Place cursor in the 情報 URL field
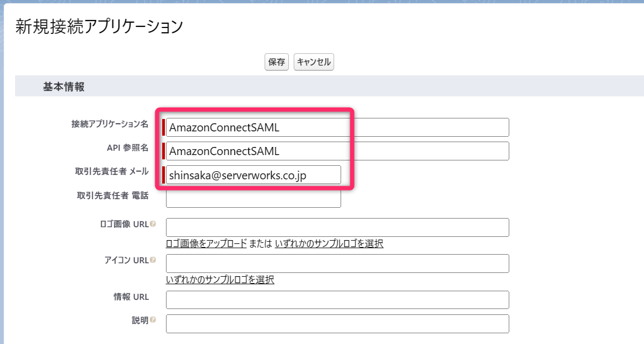 click(x=337, y=299)
